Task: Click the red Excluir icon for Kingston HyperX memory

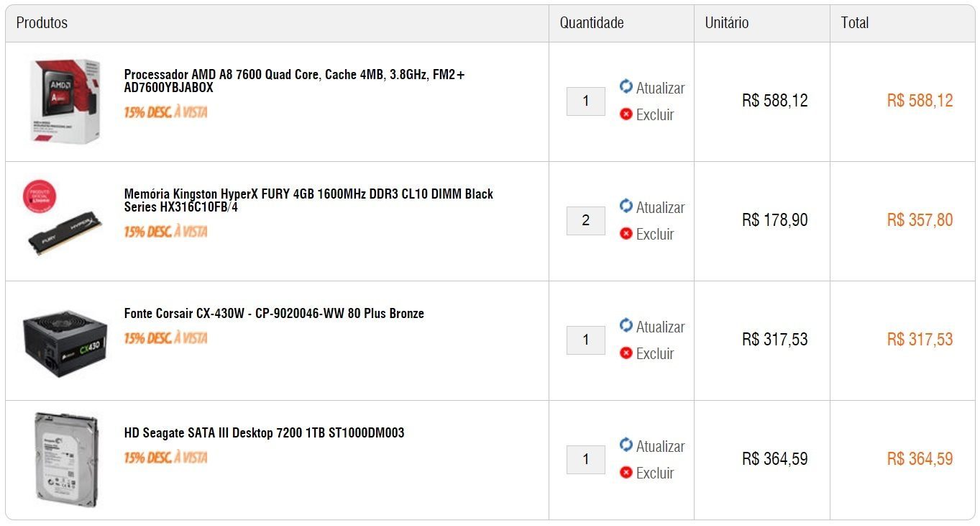Action: pos(626,233)
